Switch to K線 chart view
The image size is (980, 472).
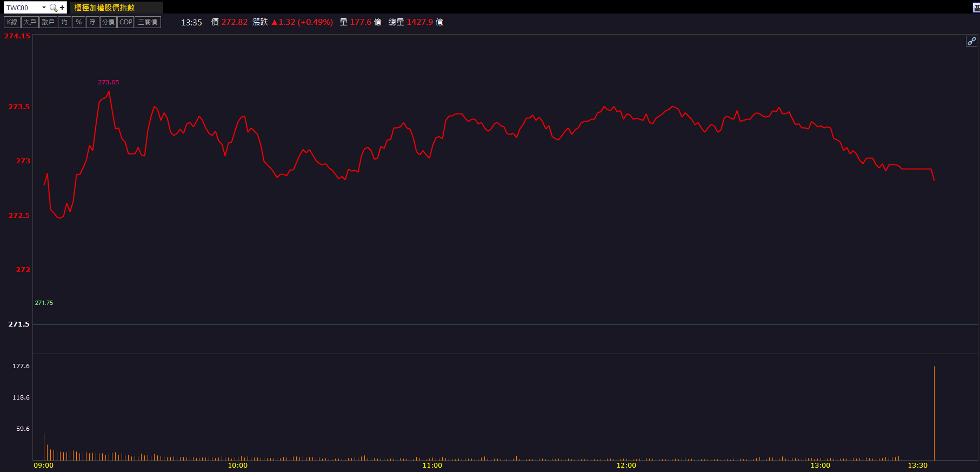[12, 22]
